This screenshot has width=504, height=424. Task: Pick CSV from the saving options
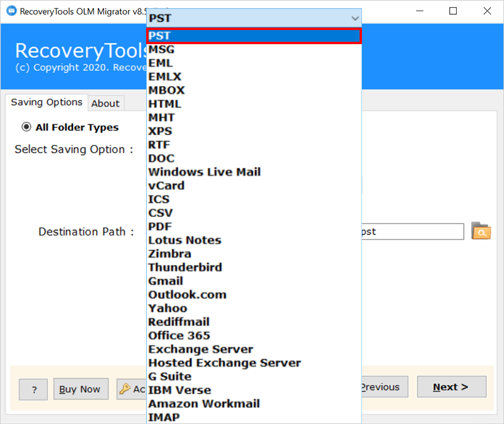tap(254, 213)
